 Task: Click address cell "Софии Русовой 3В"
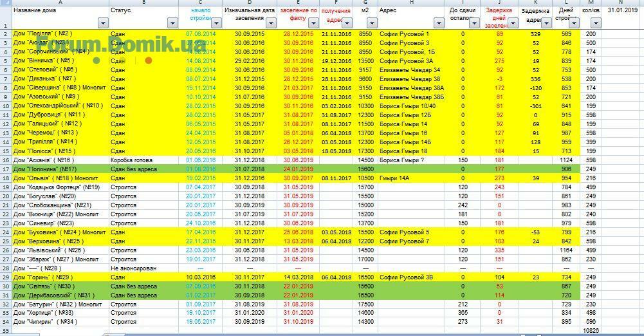[x=411, y=277]
